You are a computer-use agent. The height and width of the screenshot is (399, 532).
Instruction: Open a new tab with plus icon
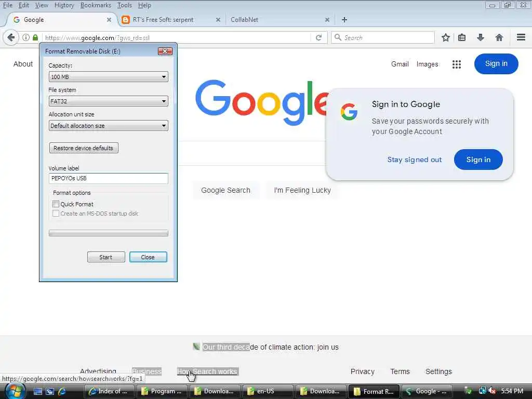pos(344,20)
